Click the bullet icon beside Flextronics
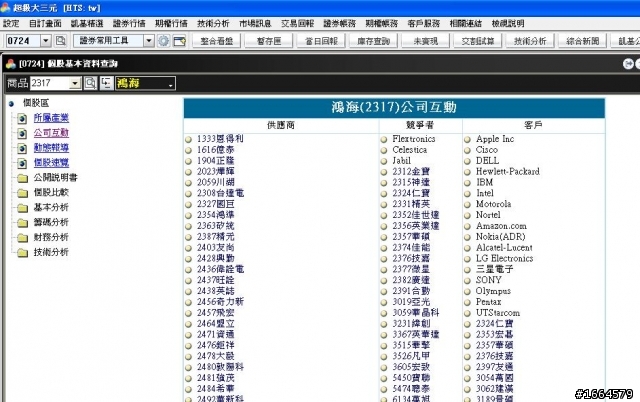Viewport: 640px width, 402px height. point(384,140)
